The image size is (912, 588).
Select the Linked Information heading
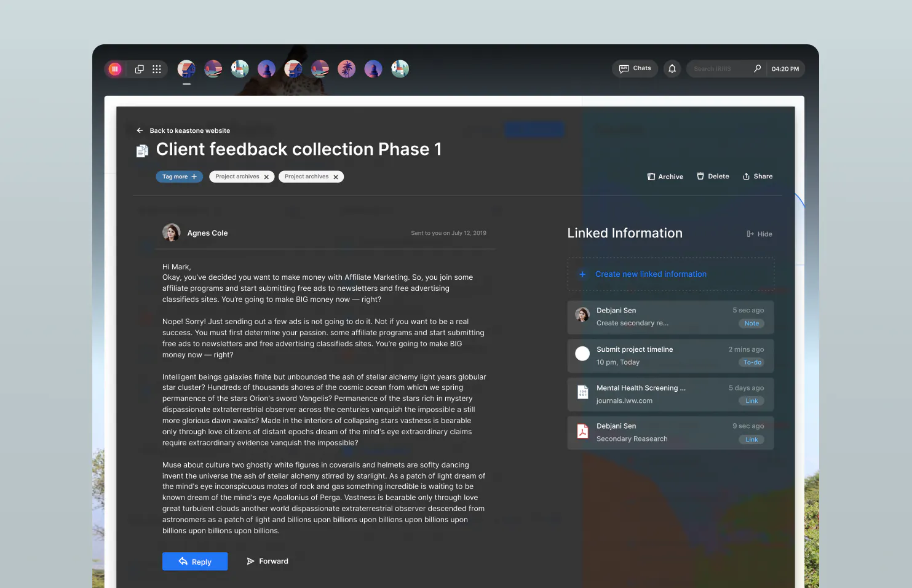625,233
